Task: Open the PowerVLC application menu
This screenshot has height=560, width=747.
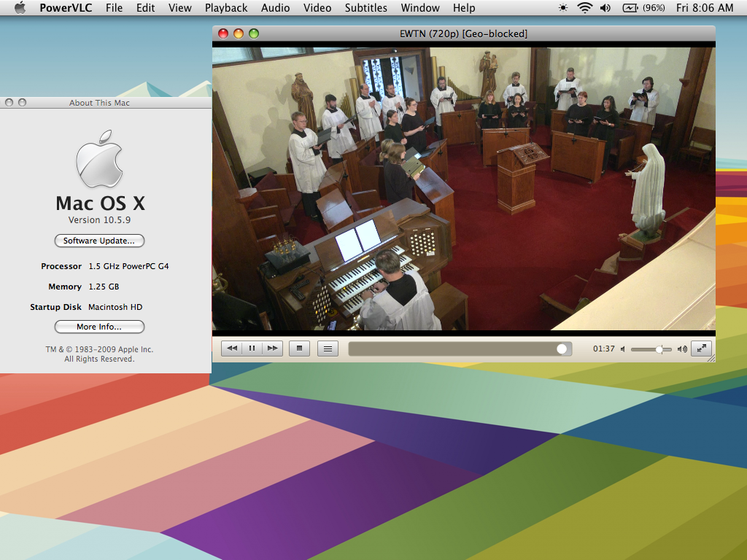Action: (x=66, y=7)
